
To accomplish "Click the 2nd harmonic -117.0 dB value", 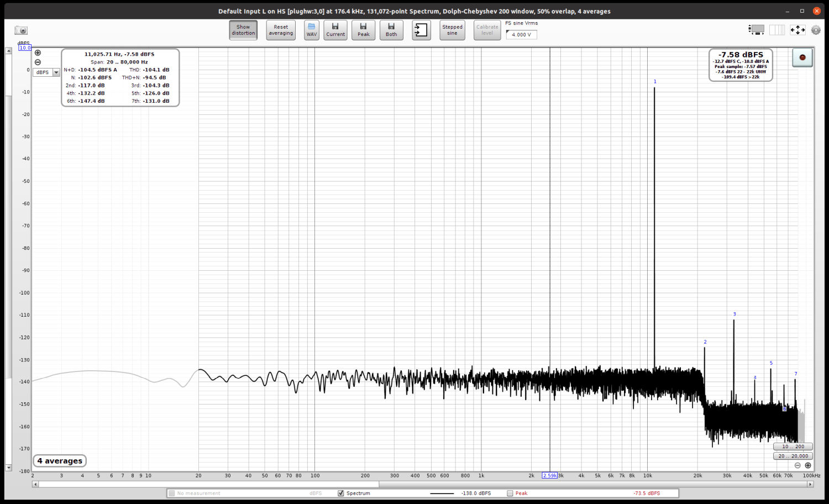I will coord(92,85).
